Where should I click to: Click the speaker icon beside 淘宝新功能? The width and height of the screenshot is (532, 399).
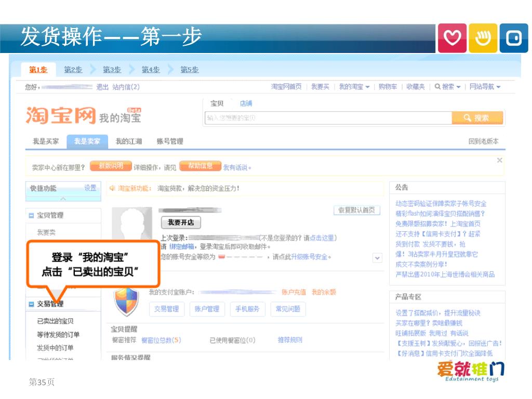coord(112,188)
